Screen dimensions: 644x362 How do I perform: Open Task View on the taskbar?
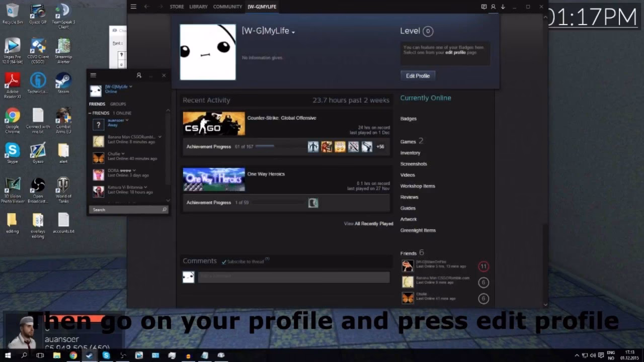coord(40,355)
